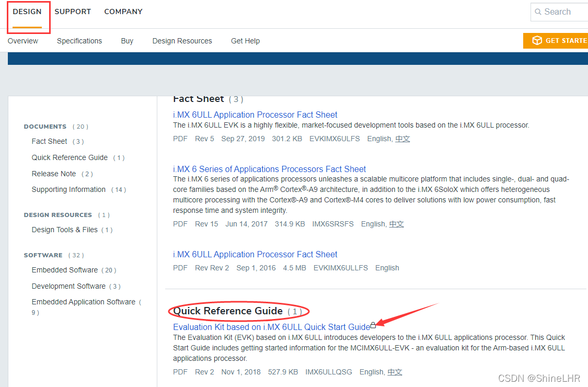Viewport: 588px width, 387px height.
Task: Open the COMPANY top menu
Action: click(x=123, y=12)
